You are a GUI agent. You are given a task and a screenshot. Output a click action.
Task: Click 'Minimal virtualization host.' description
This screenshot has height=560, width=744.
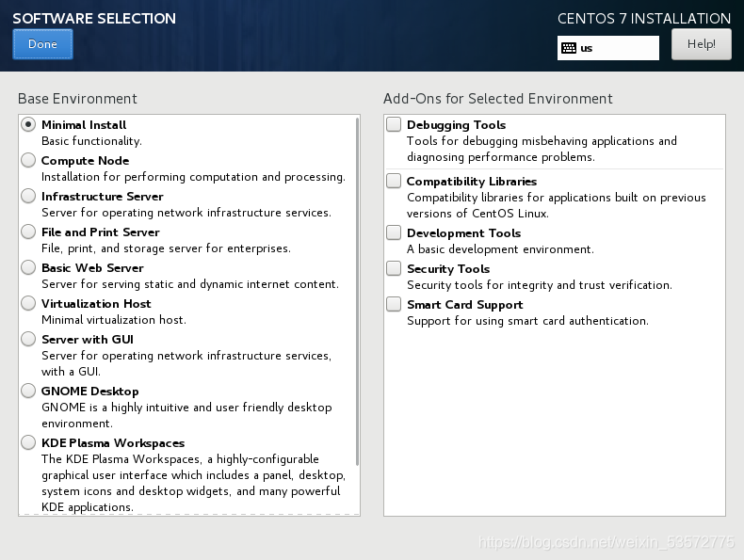click(x=113, y=320)
